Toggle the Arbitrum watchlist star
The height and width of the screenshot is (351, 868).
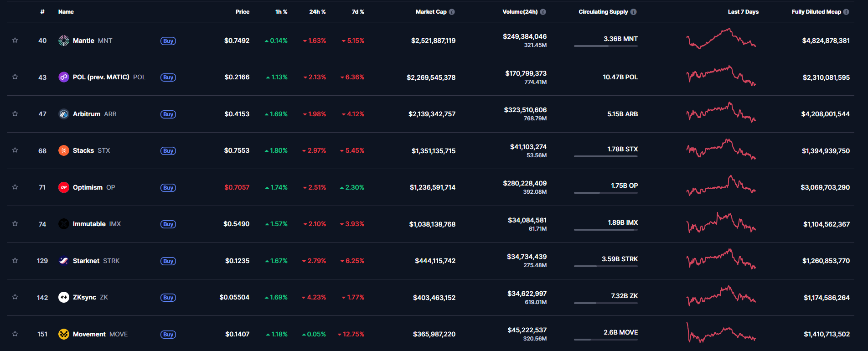point(15,114)
